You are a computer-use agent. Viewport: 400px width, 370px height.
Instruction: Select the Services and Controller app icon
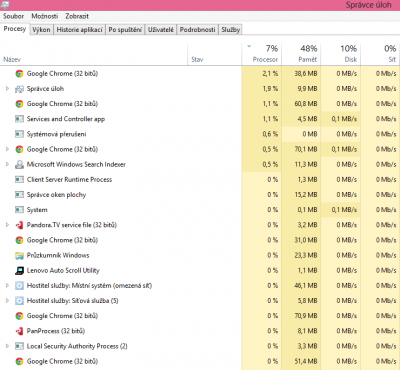19,119
